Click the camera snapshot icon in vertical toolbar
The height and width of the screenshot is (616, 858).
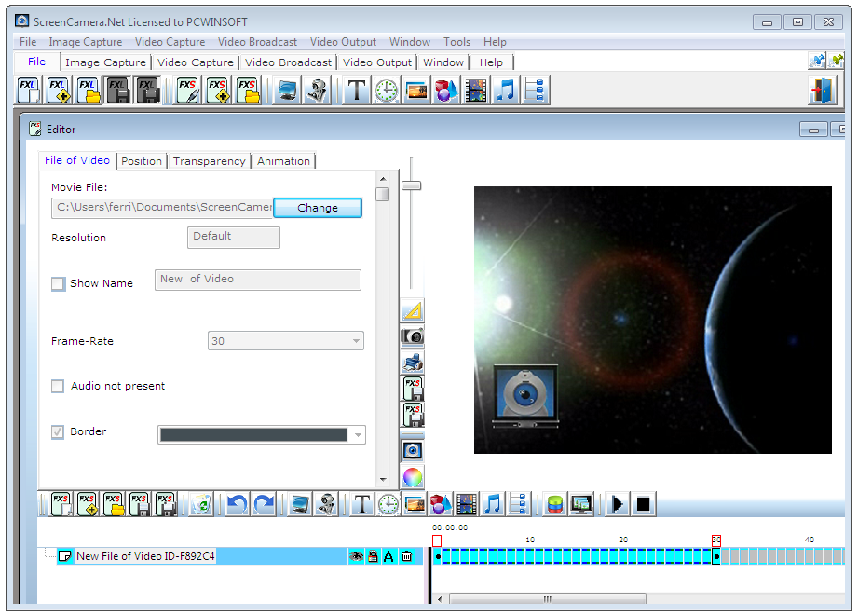tap(413, 335)
